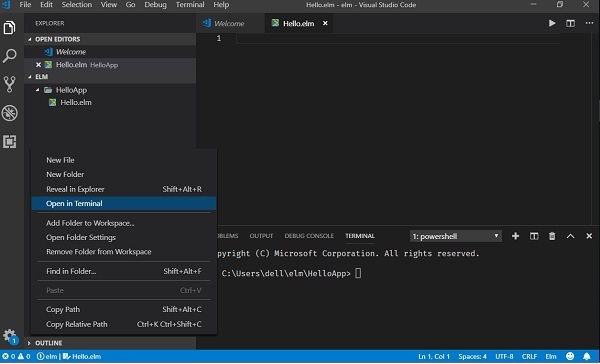This screenshot has height=364, width=600.
Task: Open the editor More Actions ellipsis
Action: (x=589, y=23)
